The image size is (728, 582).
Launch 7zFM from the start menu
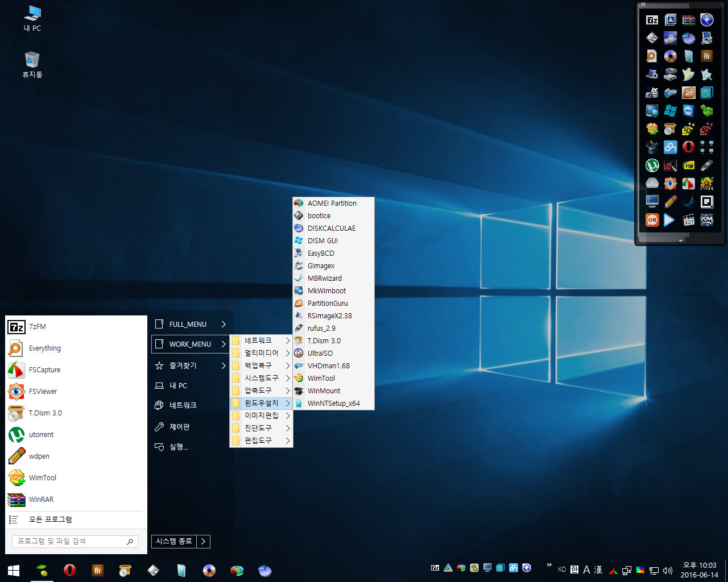(x=75, y=327)
